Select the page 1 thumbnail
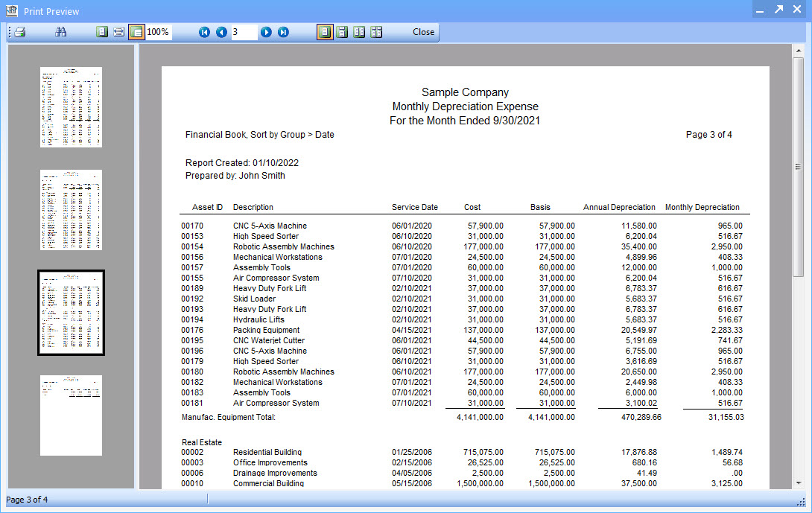This screenshot has width=812, height=513. tap(71, 107)
